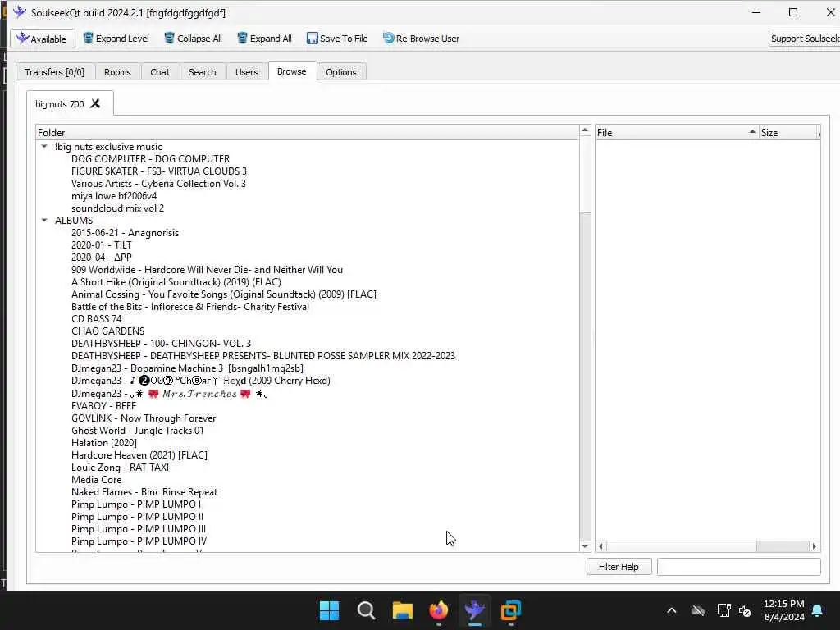The width and height of the screenshot is (840, 630).
Task: Select 2020-01 - TILT folder
Action: [101, 245]
